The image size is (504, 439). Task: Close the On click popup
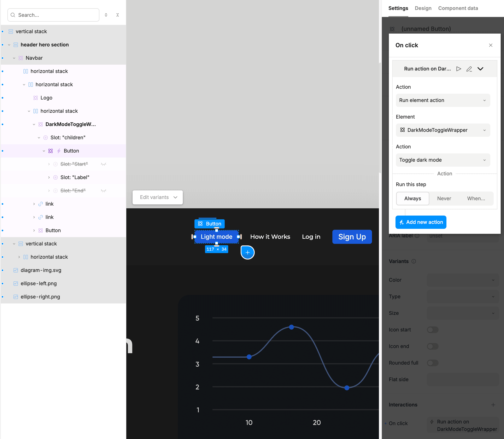(491, 45)
